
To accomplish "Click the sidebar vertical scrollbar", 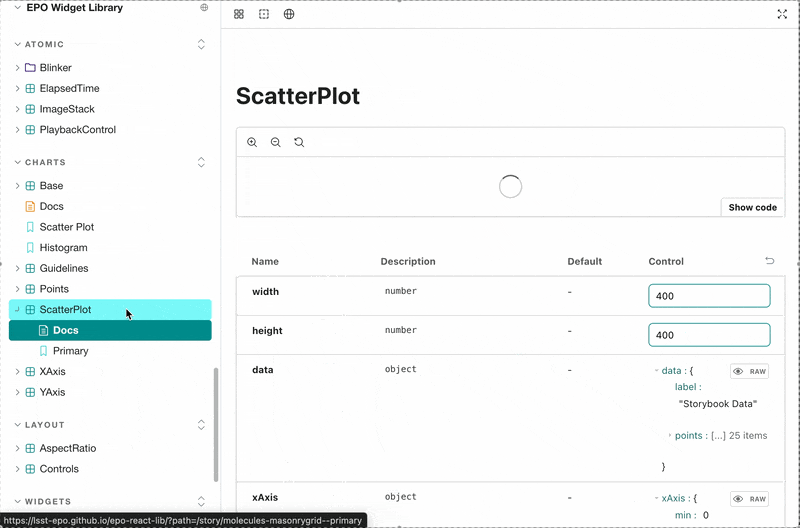I will (215, 425).
